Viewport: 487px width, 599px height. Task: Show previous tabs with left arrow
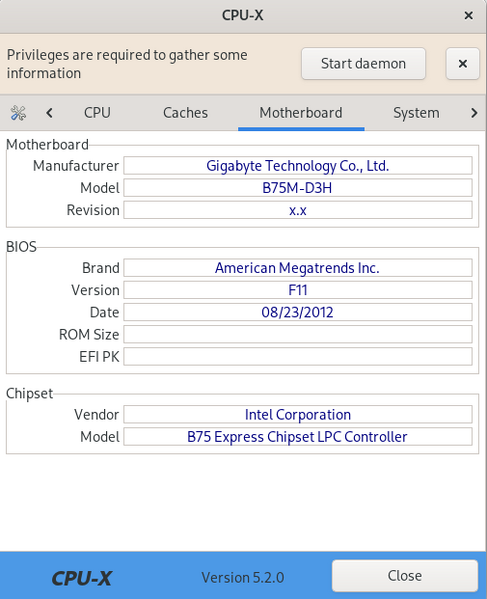49,113
